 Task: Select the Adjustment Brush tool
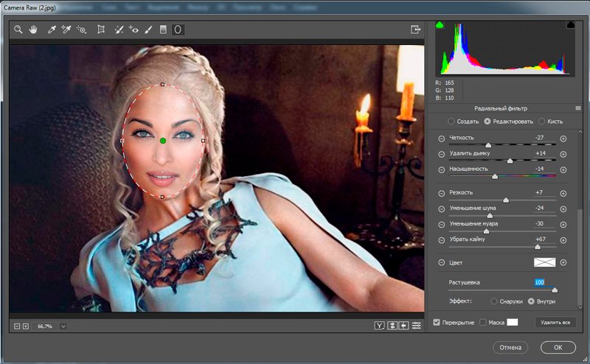click(148, 30)
